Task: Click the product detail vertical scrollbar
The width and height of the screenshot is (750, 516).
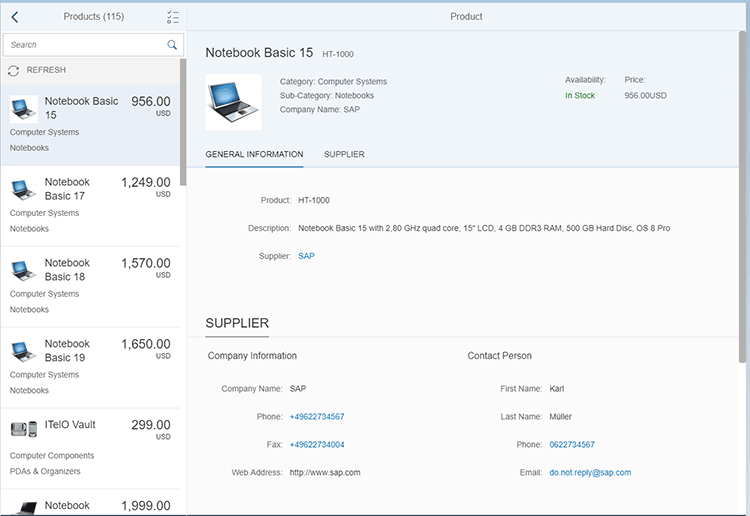Action: 742,196
